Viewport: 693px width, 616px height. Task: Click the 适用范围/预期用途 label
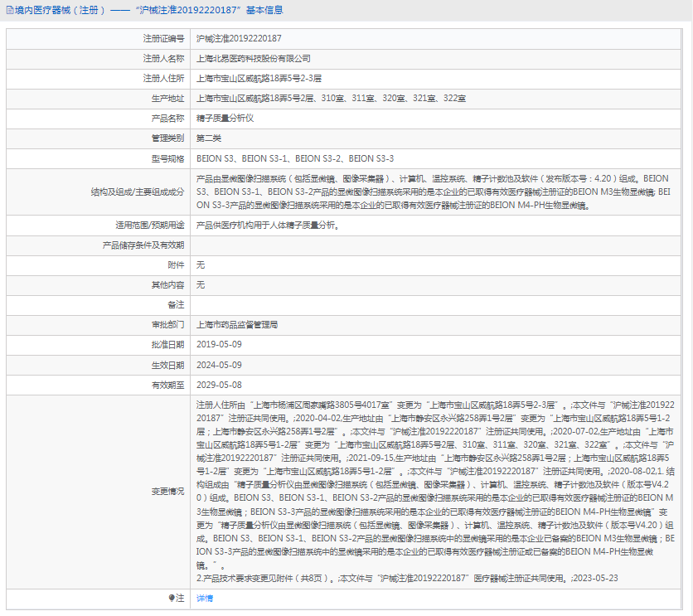150,226
